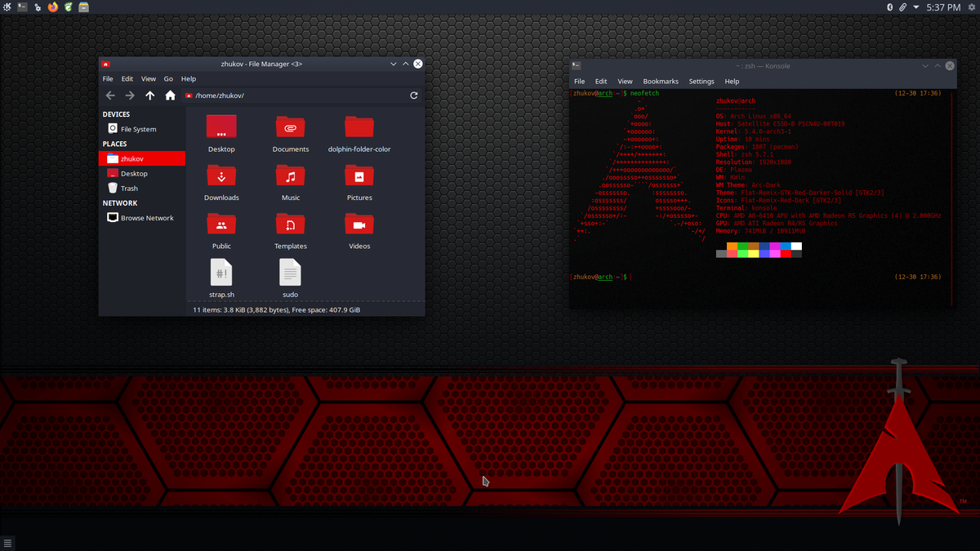Click Browse Network in Dolphin's sidebar

pyautogui.click(x=146, y=218)
